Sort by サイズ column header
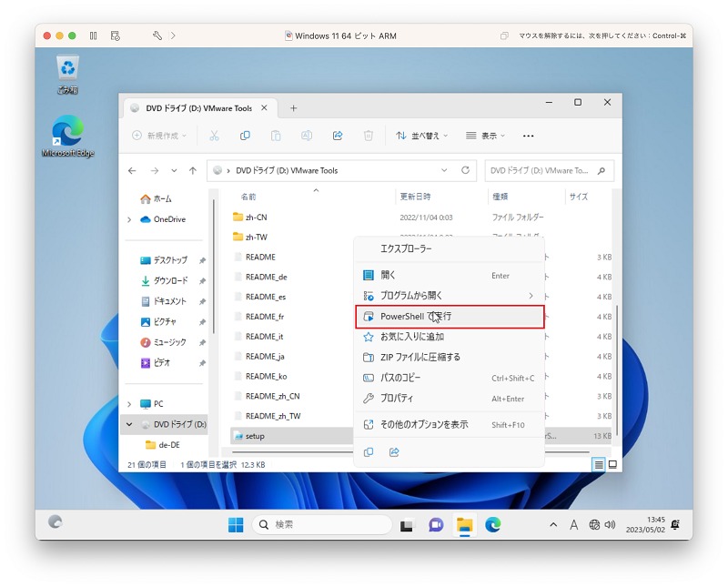 point(579,197)
